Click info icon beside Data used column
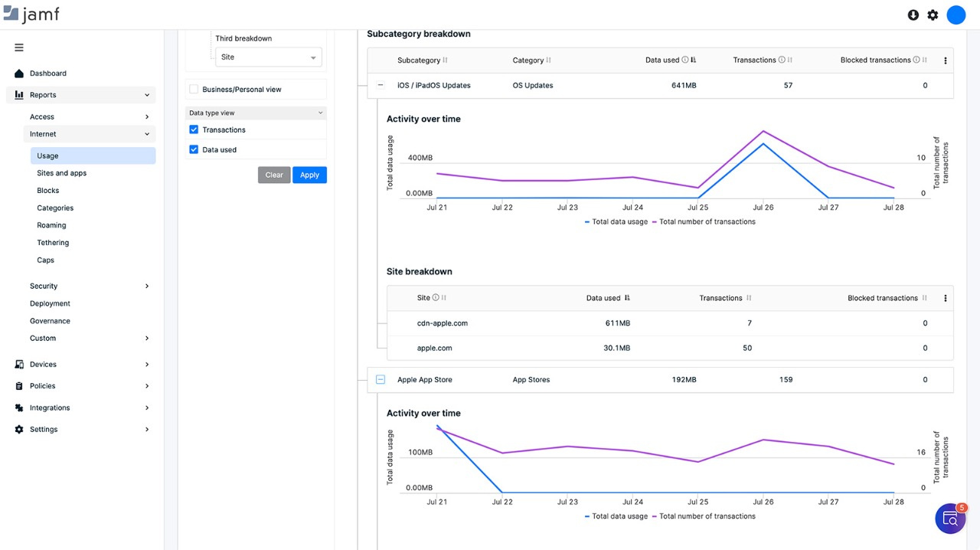 (685, 60)
